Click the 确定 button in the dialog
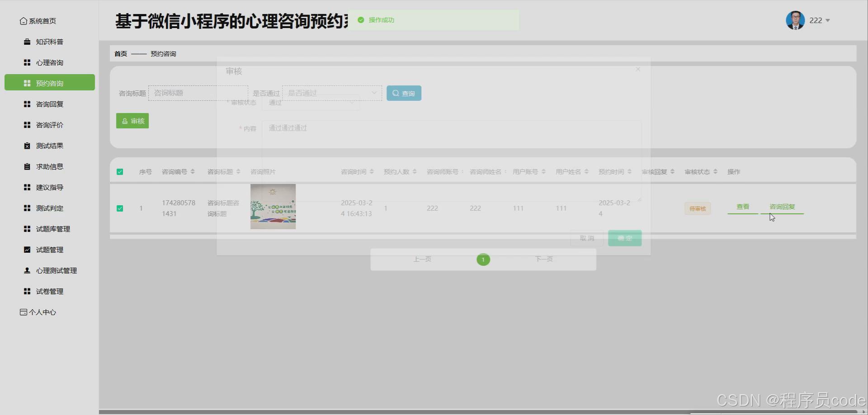 point(625,238)
